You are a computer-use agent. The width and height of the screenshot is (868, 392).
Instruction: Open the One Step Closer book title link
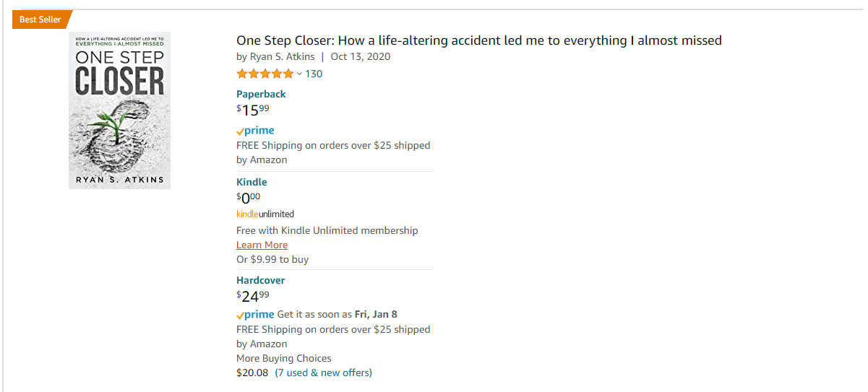coord(479,40)
